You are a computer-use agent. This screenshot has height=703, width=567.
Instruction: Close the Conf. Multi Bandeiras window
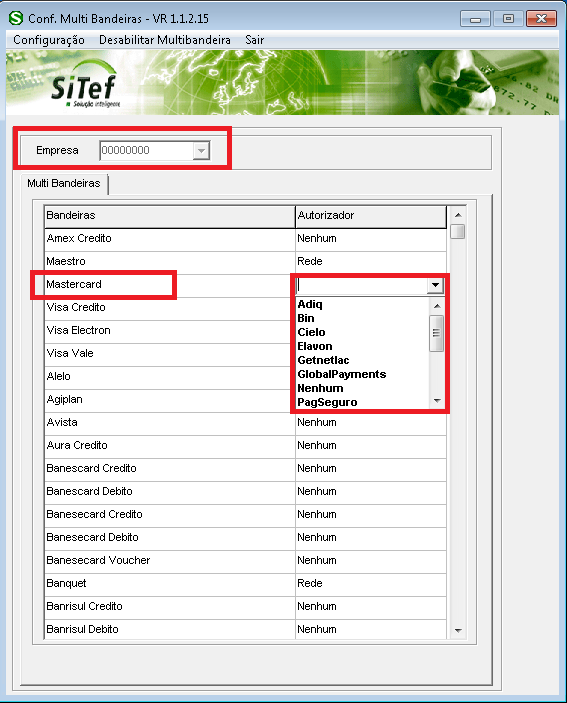tap(541, 19)
